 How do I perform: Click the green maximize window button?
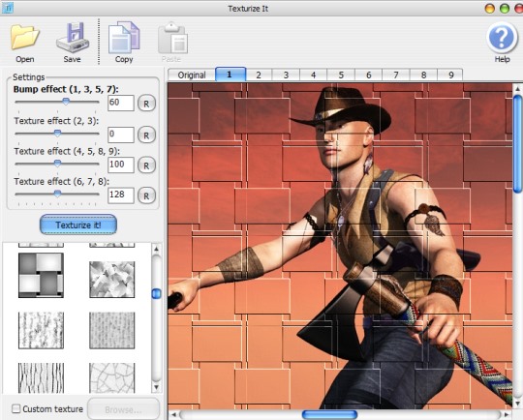coord(505,9)
